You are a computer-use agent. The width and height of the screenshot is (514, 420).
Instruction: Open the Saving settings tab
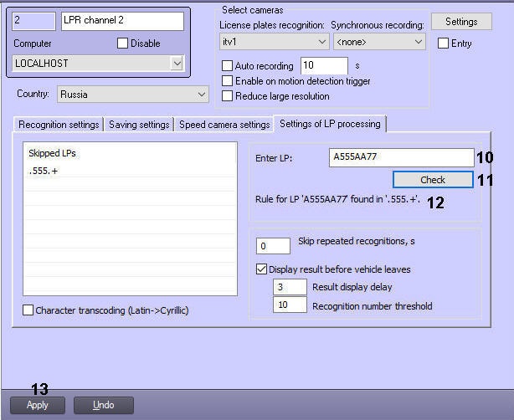pos(139,125)
